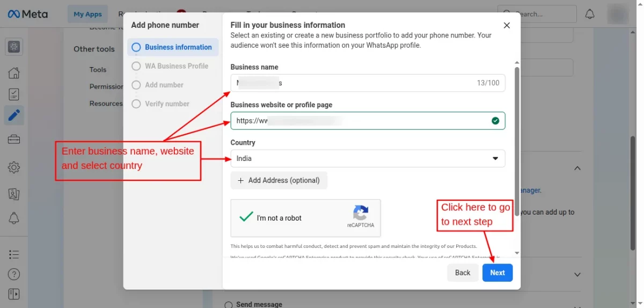Click the green URL validation checkmark
Image resolution: width=644 pixels, height=308 pixels.
[x=495, y=121]
